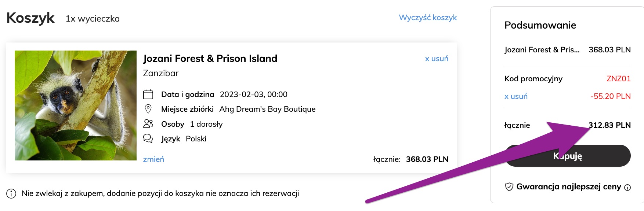Click the Kupuję purchase button

(568, 156)
